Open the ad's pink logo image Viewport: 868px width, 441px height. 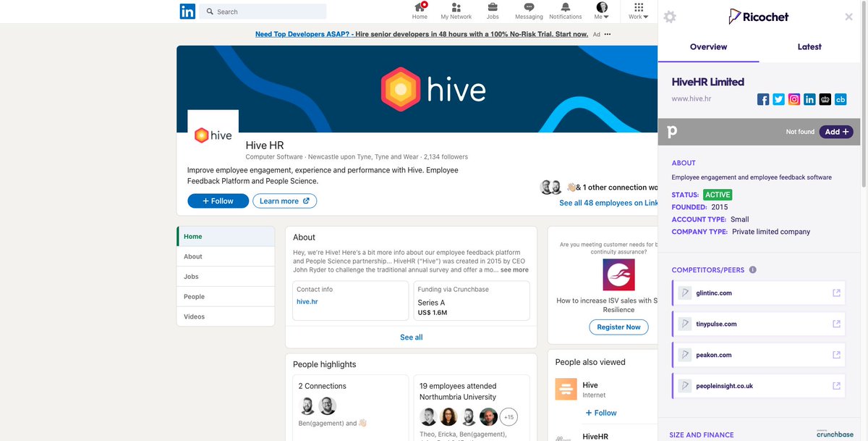[618, 275]
